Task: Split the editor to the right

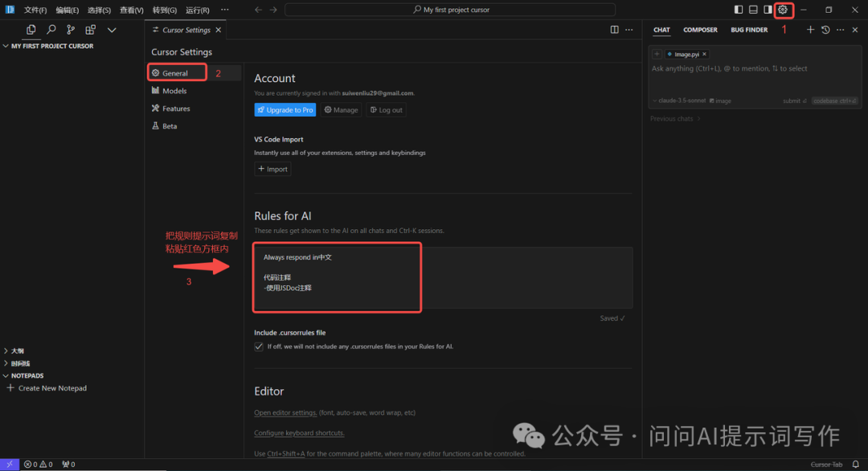Action: (x=615, y=30)
